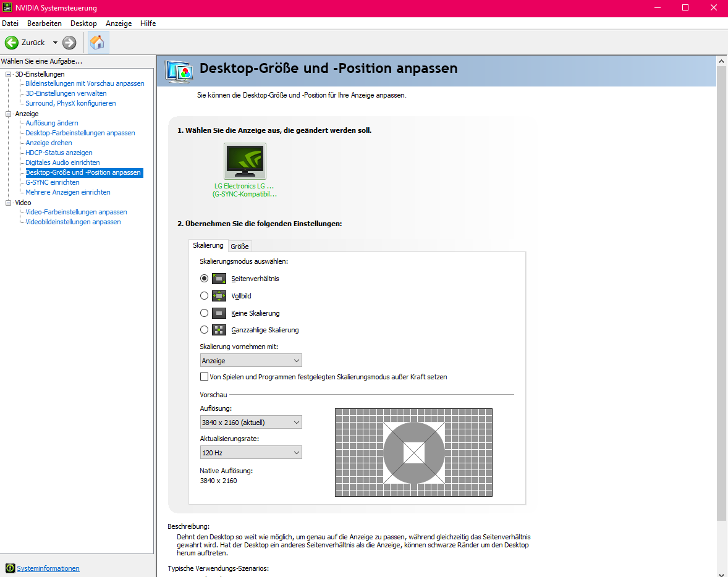Open Auflösung ändern page
The width and height of the screenshot is (728, 577).
click(x=51, y=123)
